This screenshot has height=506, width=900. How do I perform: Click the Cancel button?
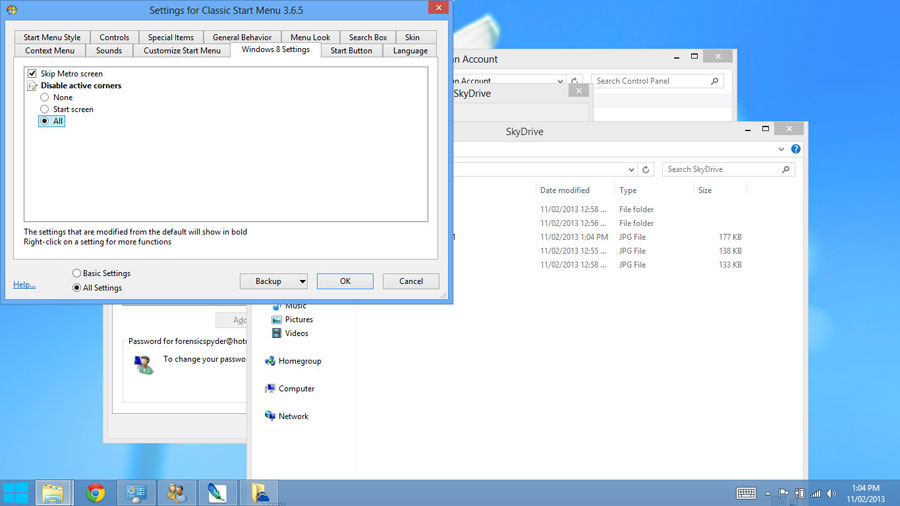pyautogui.click(x=411, y=281)
